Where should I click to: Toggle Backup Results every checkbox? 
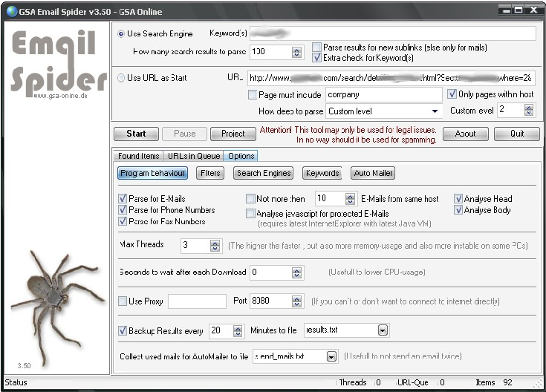[x=123, y=330]
